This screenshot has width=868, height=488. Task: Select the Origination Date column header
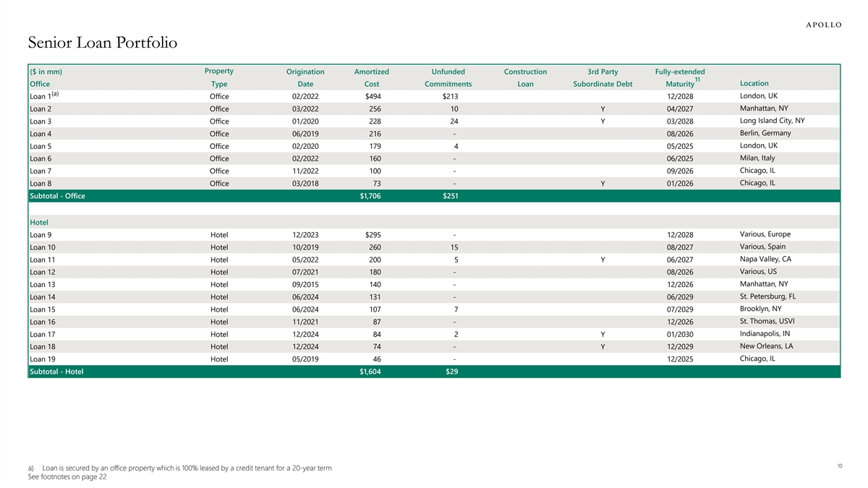[x=305, y=78]
